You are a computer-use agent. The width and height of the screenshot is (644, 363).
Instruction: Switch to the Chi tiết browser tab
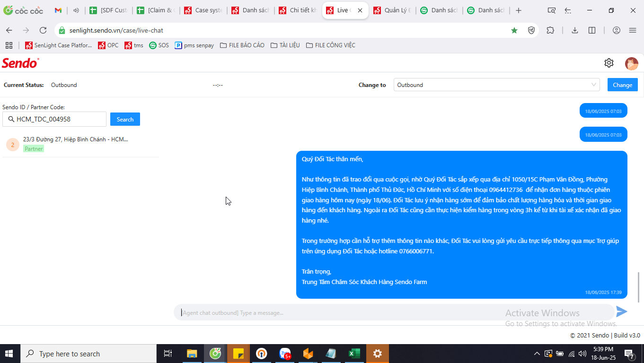tap(298, 10)
